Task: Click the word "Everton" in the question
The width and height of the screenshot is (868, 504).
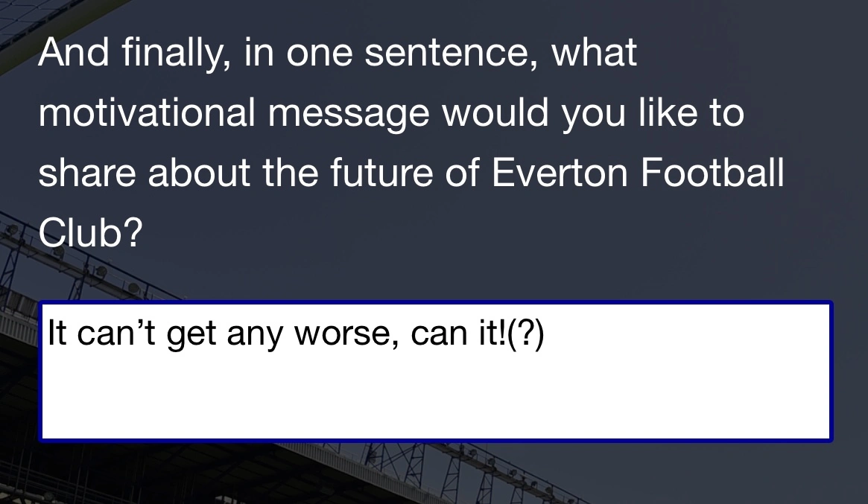Action: [559, 173]
